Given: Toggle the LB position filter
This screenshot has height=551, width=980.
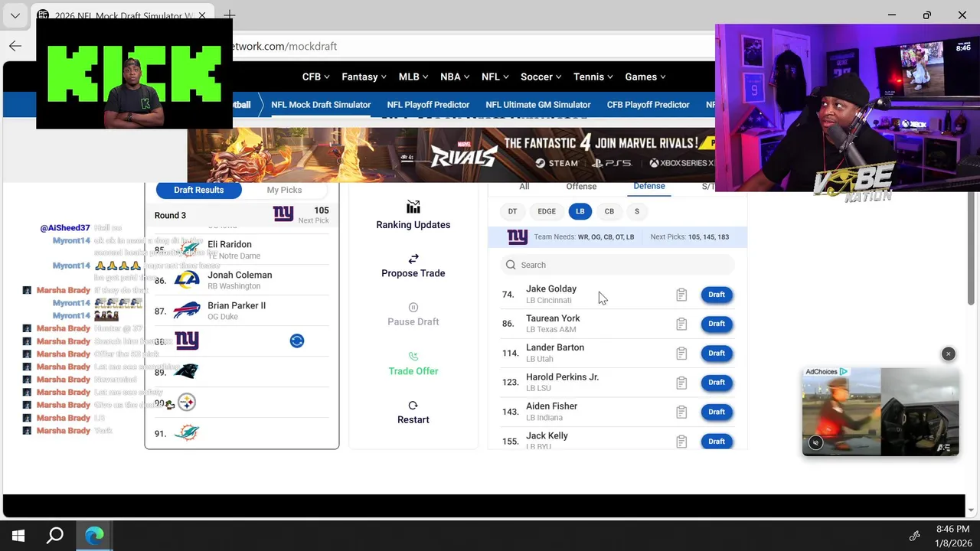Looking at the screenshot, I should coord(580,211).
